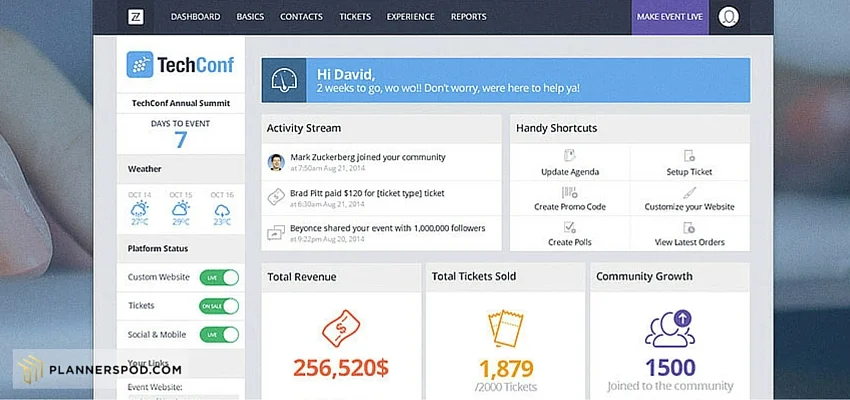Click 'Beyonce shared your event' activity text
The height and width of the screenshot is (400, 850).
(x=388, y=228)
